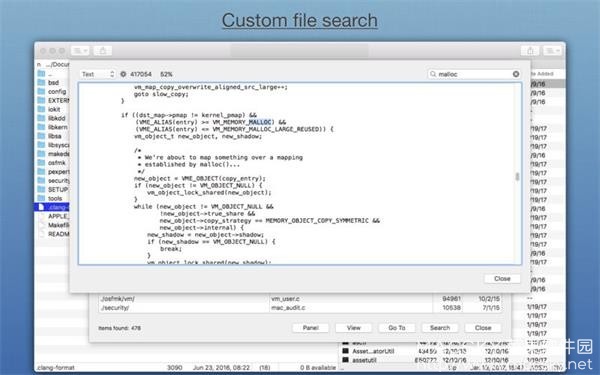Select the libkdd folder
Screen dimensions: 600x375
click(x=52, y=118)
